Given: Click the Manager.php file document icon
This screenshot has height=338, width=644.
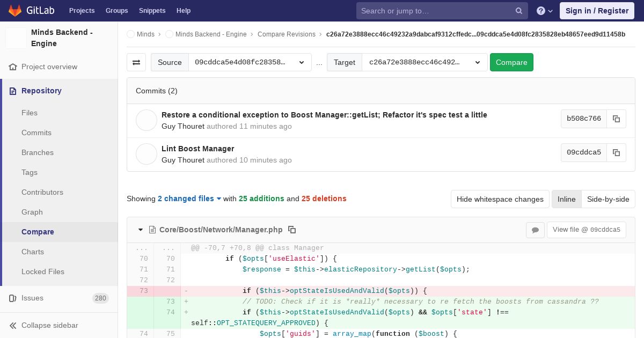Looking at the screenshot, I should tap(152, 230).
